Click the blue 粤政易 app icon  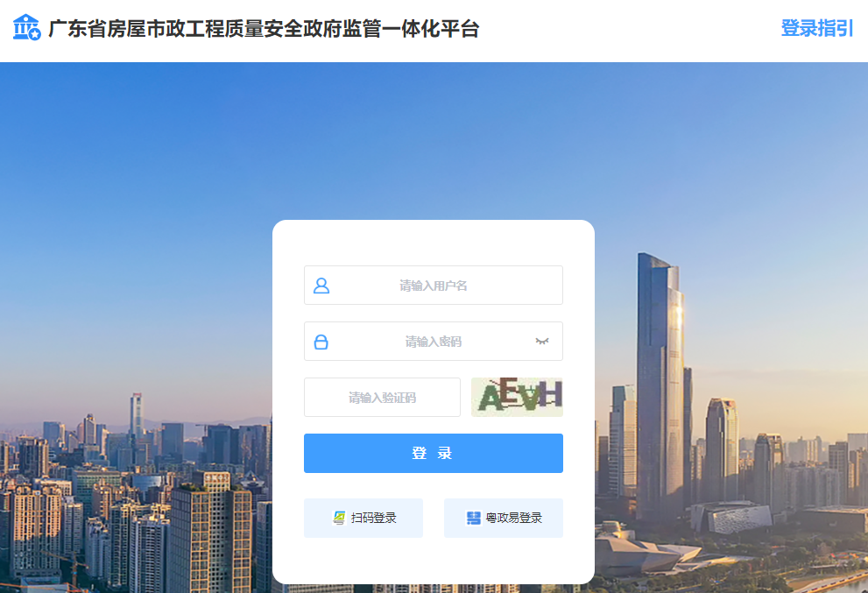[474, 518]
